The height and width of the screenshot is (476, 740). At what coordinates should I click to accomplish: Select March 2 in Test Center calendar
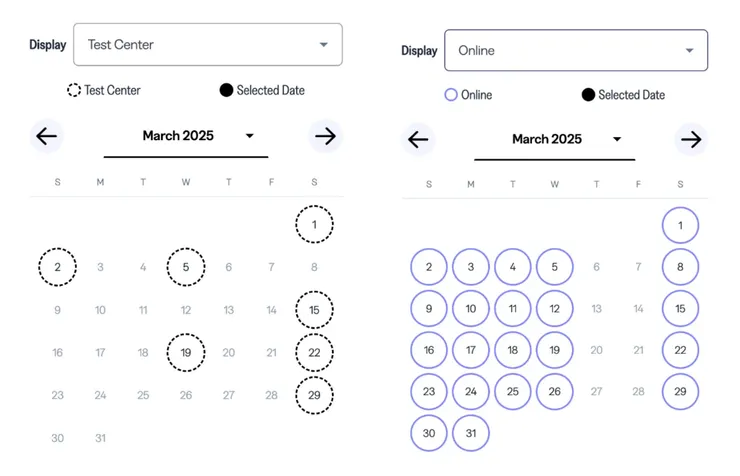(57, 267)
